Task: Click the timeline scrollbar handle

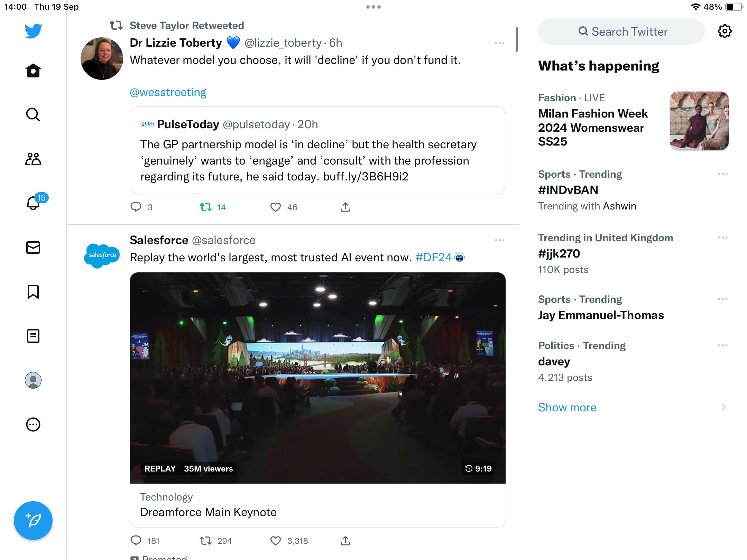Action: click(517, 39)
